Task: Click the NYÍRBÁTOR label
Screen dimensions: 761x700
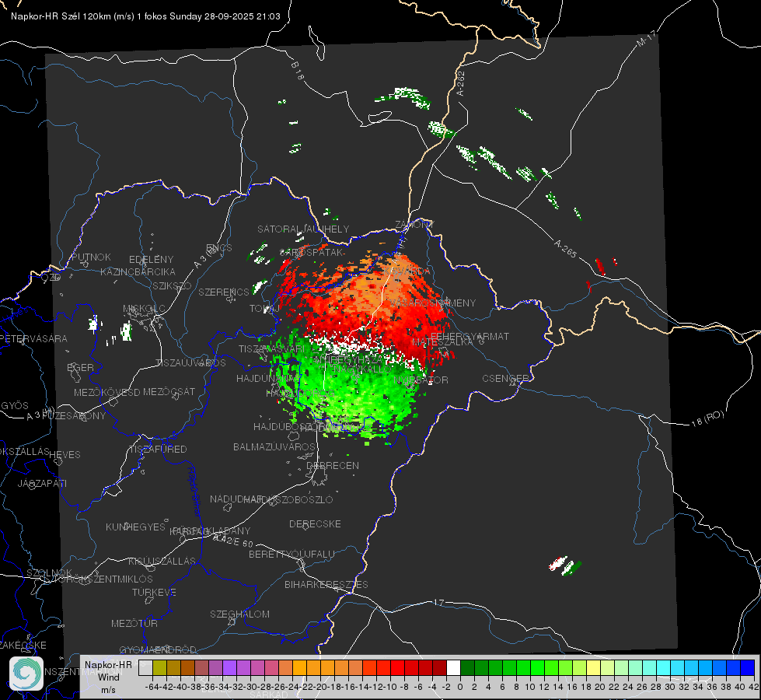Action: [x=421, y=380]
